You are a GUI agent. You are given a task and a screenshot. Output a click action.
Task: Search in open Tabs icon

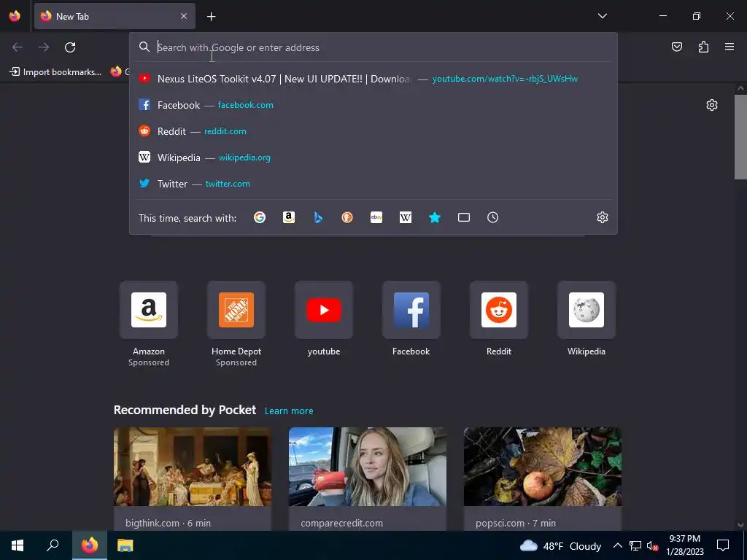pos(464,217)
